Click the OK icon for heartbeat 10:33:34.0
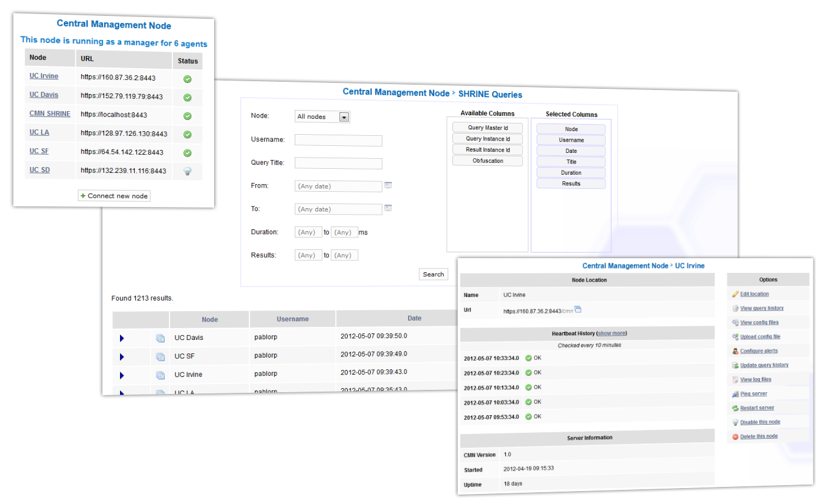Viewport: 823px width, 504px height. pyautogui.click(x=528, y=358)
